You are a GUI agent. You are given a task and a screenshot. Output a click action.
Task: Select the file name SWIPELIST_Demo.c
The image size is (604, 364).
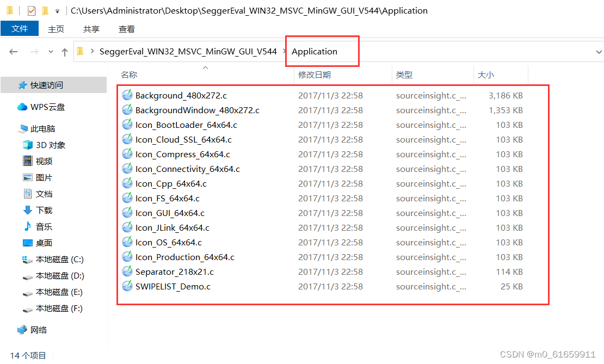point(173,286)
